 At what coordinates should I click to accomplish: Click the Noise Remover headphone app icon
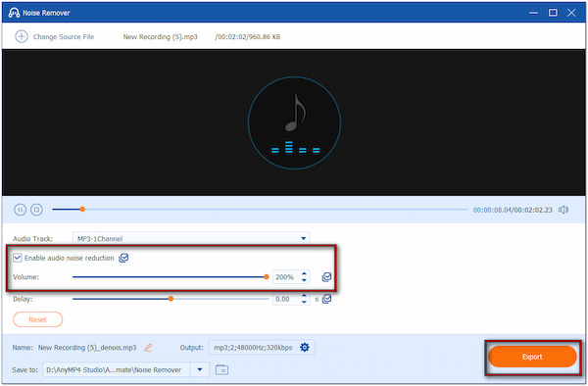pos(14,13)
